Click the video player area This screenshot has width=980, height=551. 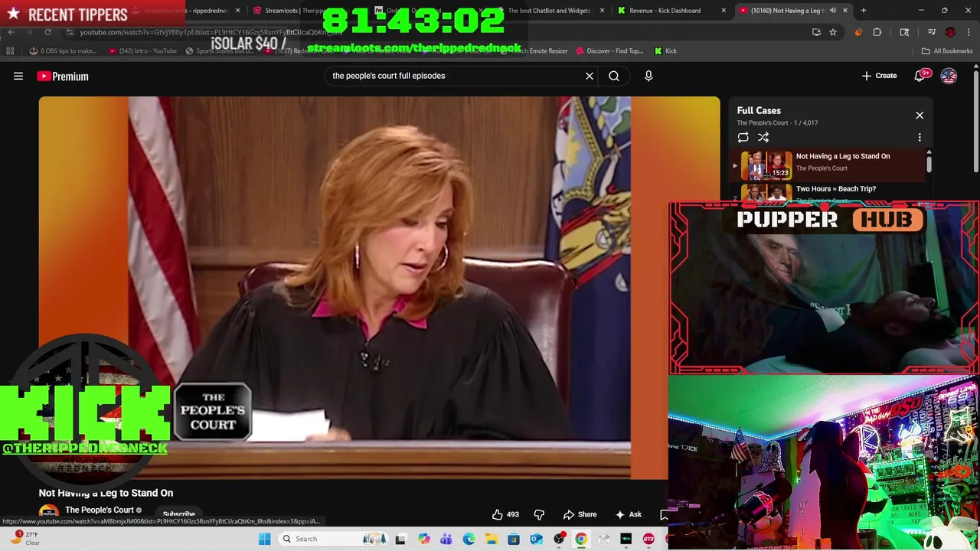pos(379,287)
